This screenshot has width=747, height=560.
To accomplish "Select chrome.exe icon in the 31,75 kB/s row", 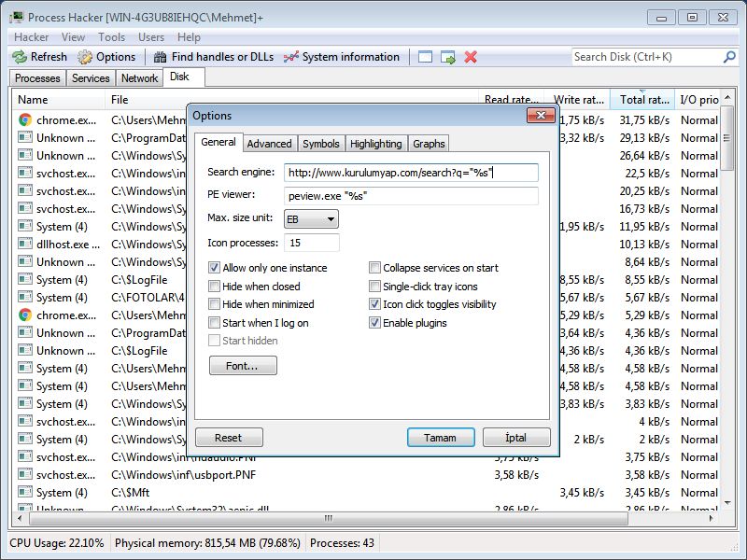I will tap(25, 120).
